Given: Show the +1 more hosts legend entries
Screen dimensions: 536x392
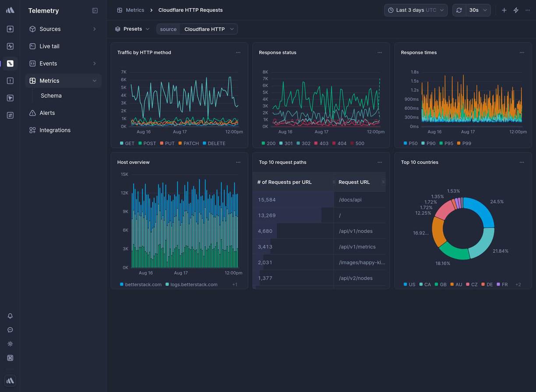Looking at the screenshot, I should (x=235, y=284).
